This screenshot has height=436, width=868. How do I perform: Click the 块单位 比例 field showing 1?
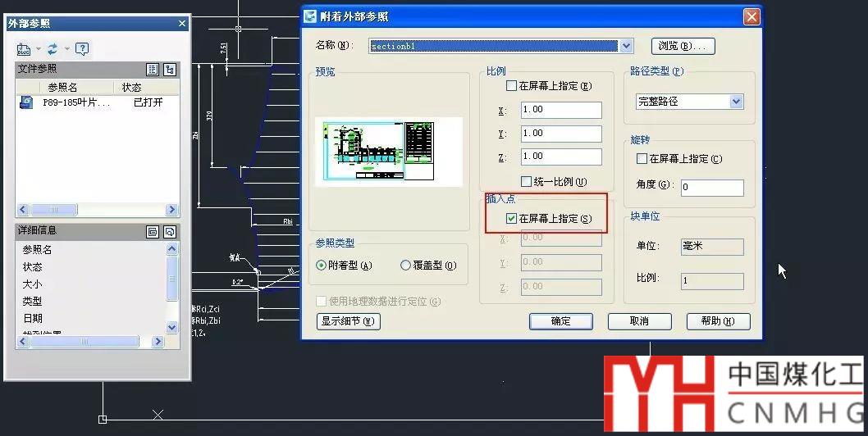point(712,281)
